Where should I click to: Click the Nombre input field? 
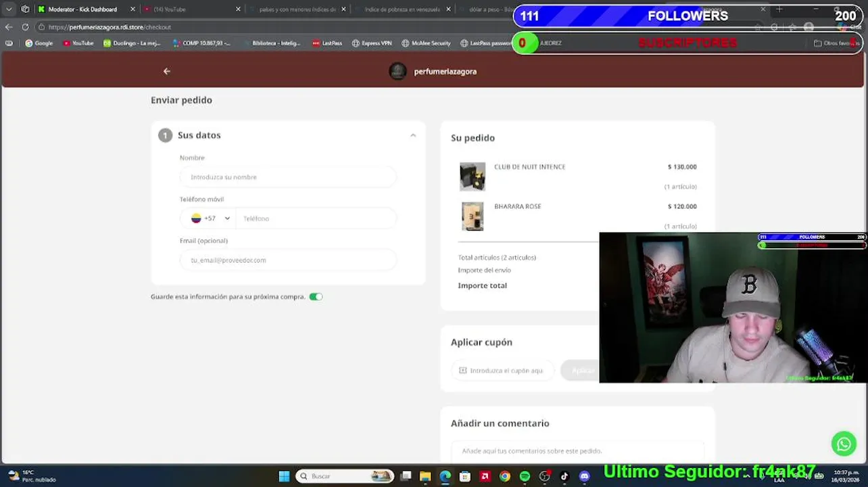pos(288,177)
